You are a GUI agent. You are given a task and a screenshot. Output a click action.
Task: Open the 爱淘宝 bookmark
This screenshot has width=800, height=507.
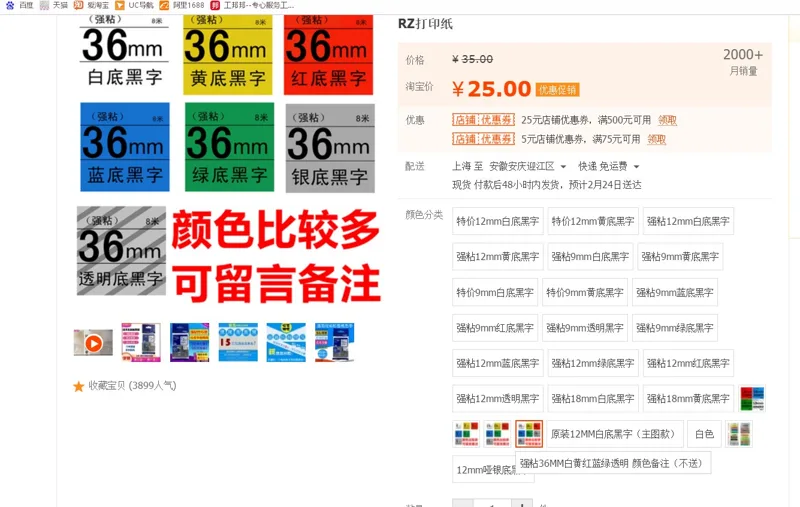tap(91, 5)
